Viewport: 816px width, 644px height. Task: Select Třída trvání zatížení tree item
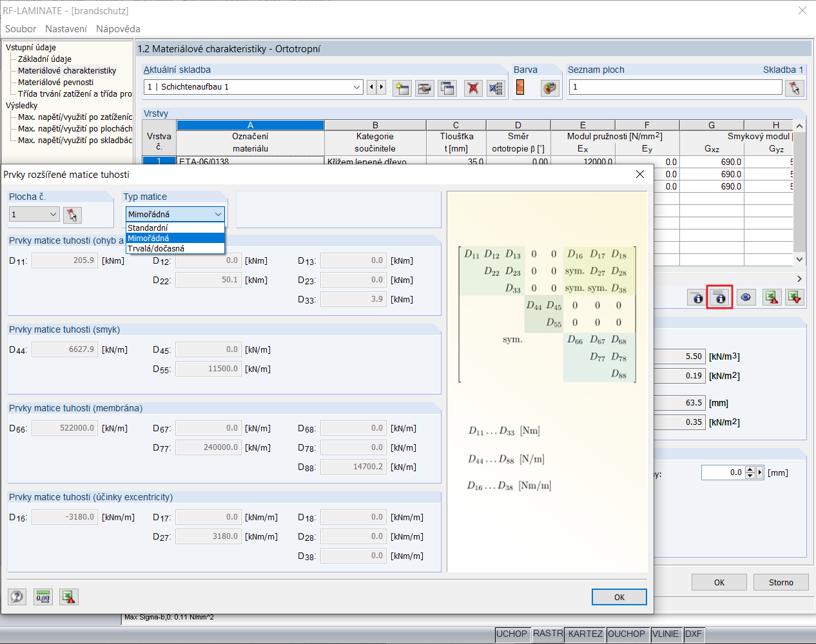(75, 93)
